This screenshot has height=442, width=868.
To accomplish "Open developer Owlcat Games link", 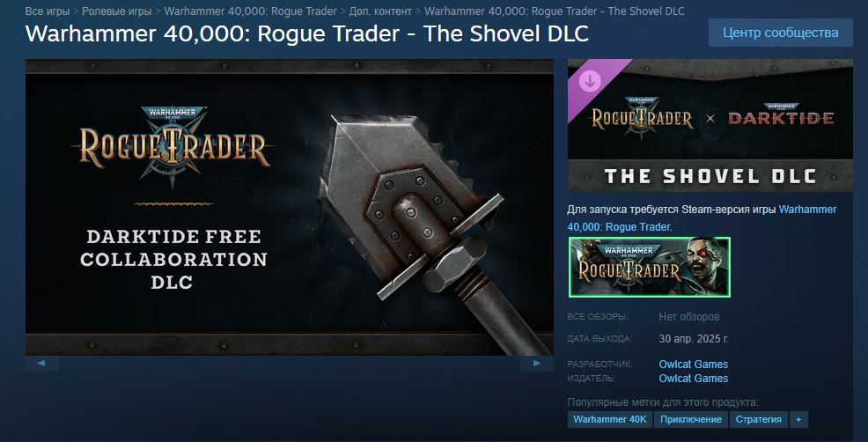I will click(x=693, y=364).
